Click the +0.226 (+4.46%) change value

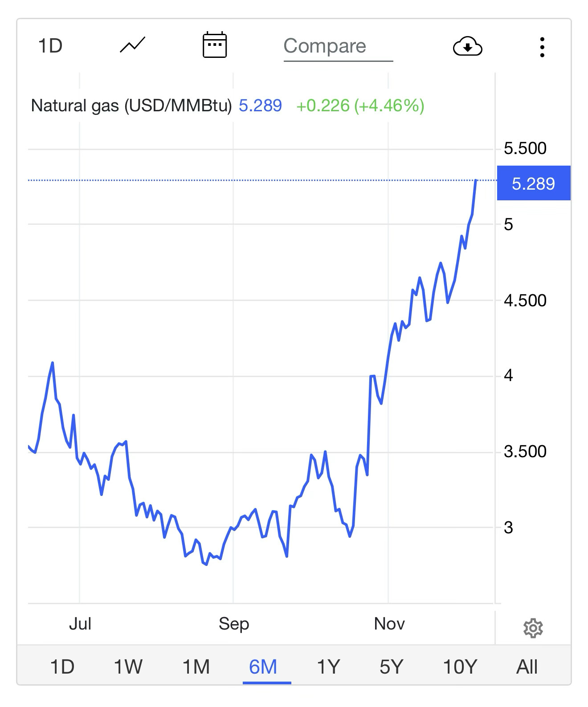coord(360,106)
